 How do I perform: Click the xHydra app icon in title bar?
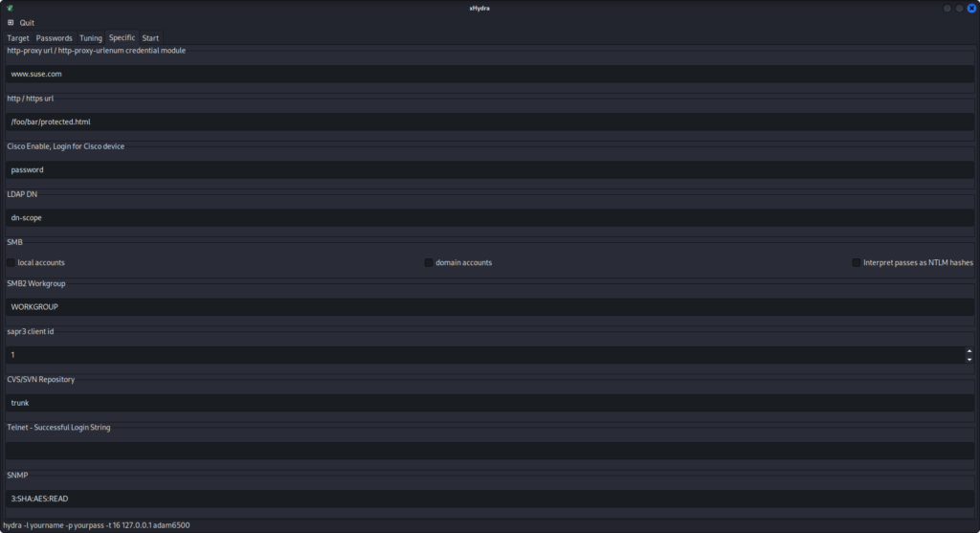coord(9,8)
